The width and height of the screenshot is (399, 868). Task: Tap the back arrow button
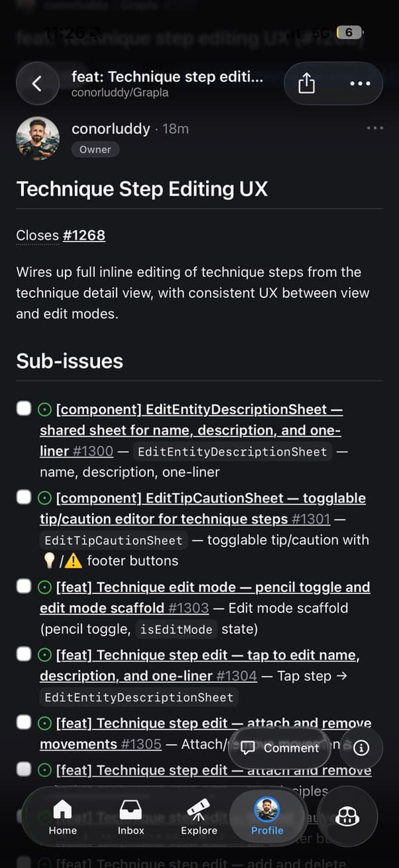click(x=37, y=84)
